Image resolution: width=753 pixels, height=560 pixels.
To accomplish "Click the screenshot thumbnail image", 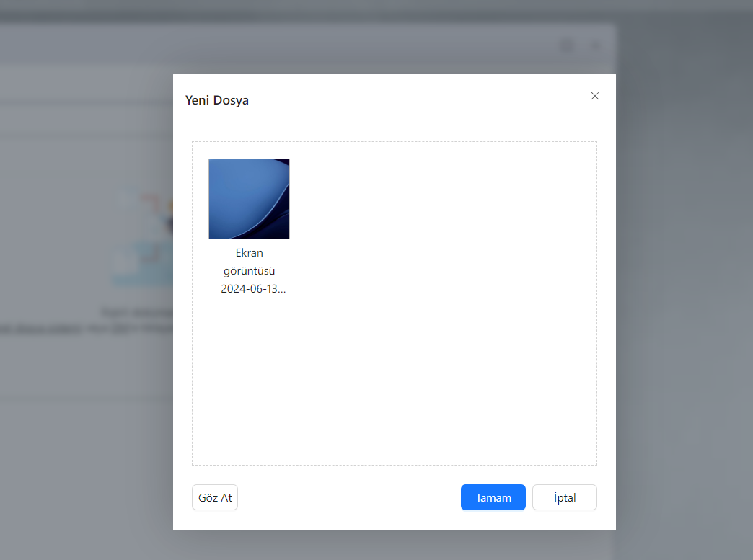I will [249, 198].
